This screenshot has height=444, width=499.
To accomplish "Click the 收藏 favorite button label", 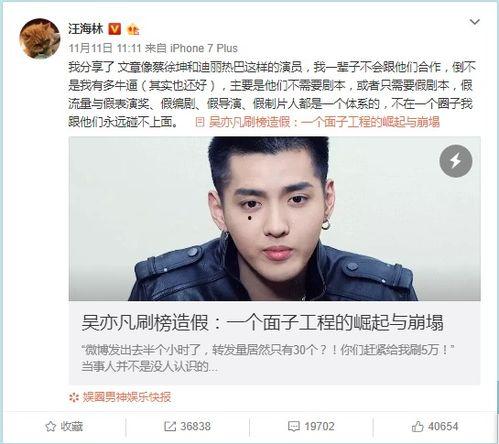I will point(72,426).
